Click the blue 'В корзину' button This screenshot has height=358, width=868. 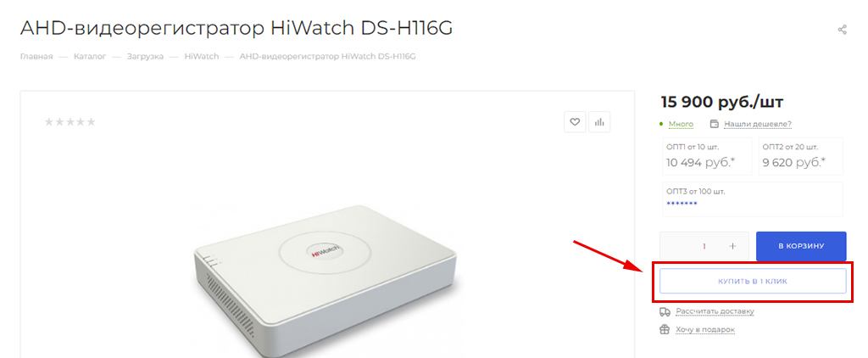[801, 246]
